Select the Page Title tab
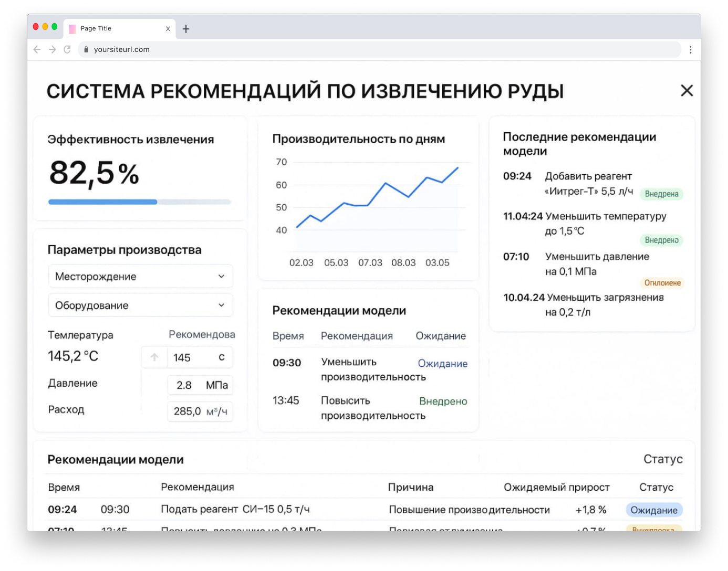The image size is (728, 571). (120, 28)
